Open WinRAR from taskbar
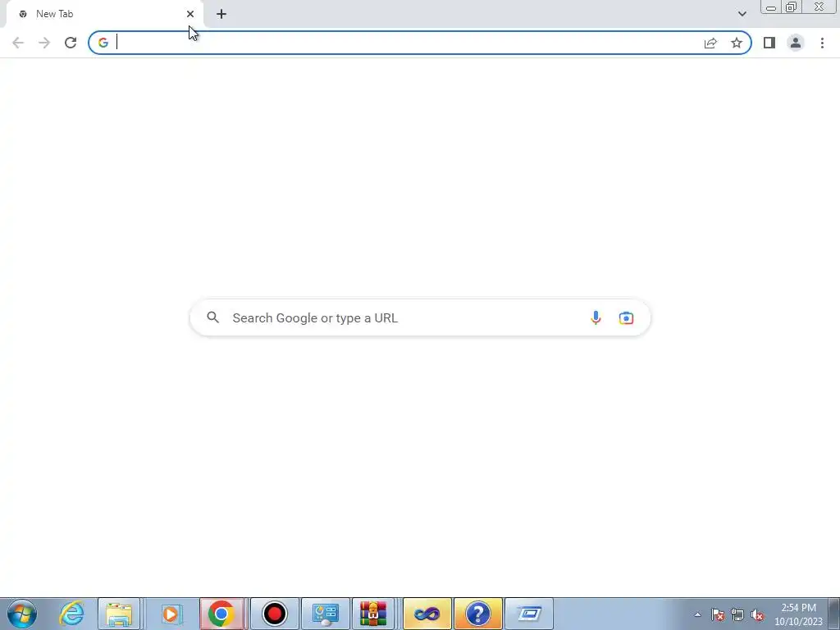The width and height of the screenshot is (840, 630). click(373, 614)
